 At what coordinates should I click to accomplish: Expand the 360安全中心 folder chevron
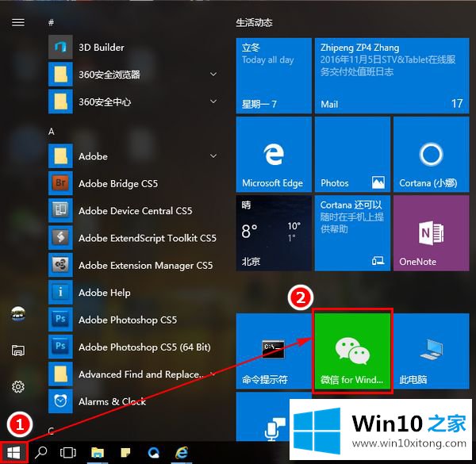point(213,102)
